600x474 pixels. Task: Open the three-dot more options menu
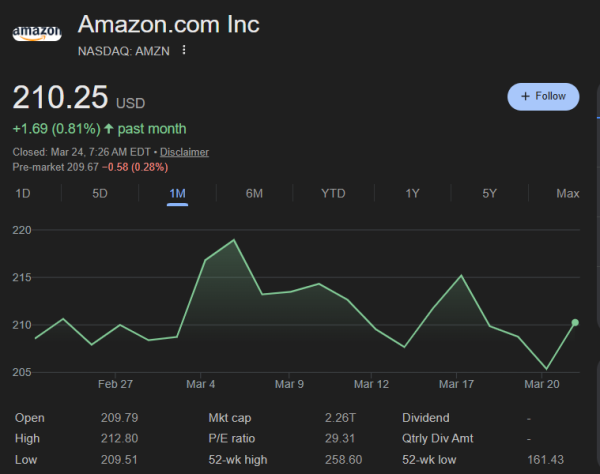tap(184, 50)
